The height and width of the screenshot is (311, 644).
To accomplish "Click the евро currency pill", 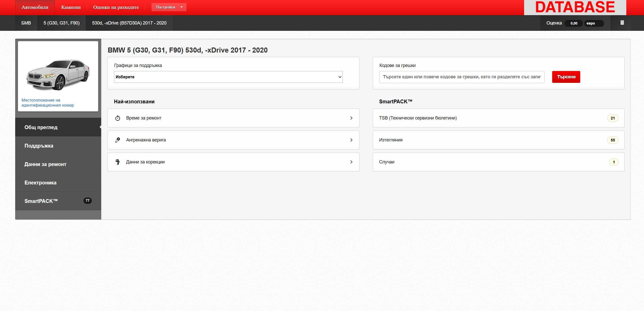I will tap(594, 23).
